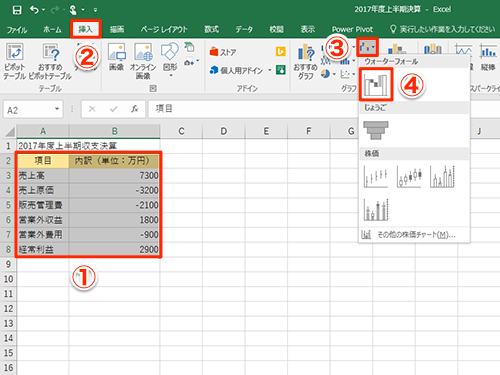Switch to the 校閲 tab
Image resolution: width=500 pixels, height=375 pixels.
tap(276, 29)
